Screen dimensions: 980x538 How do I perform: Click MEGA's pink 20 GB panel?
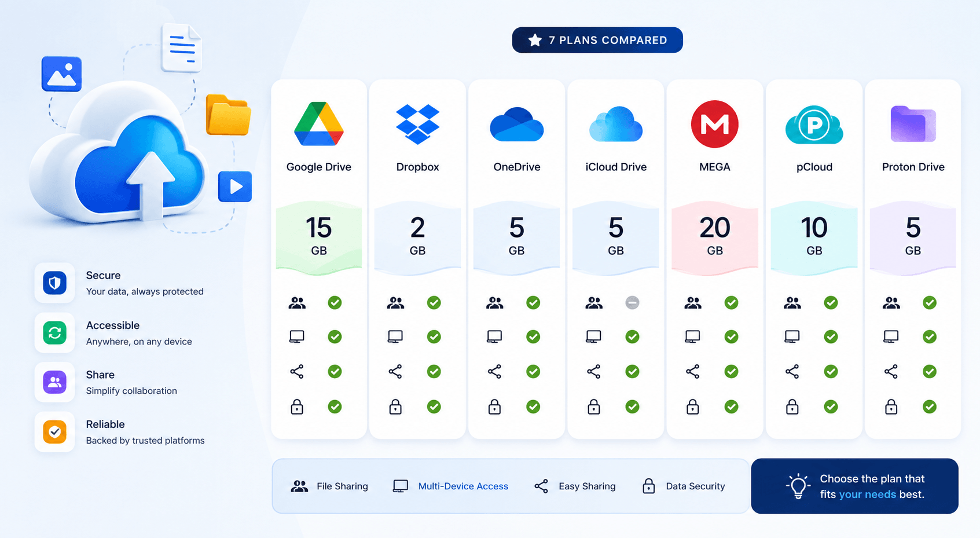715,237
